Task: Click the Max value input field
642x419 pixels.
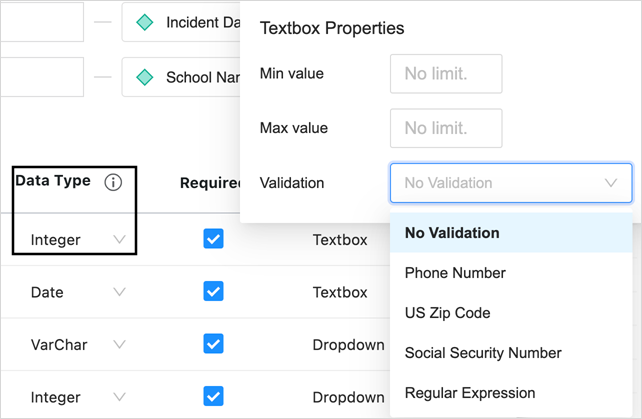Action: point(446,128)
